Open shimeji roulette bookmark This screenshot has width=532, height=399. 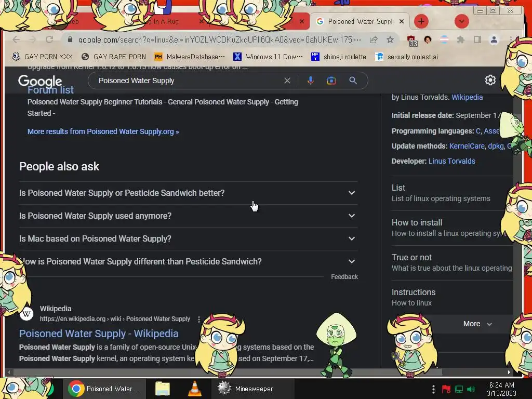[x=339, y=57]
